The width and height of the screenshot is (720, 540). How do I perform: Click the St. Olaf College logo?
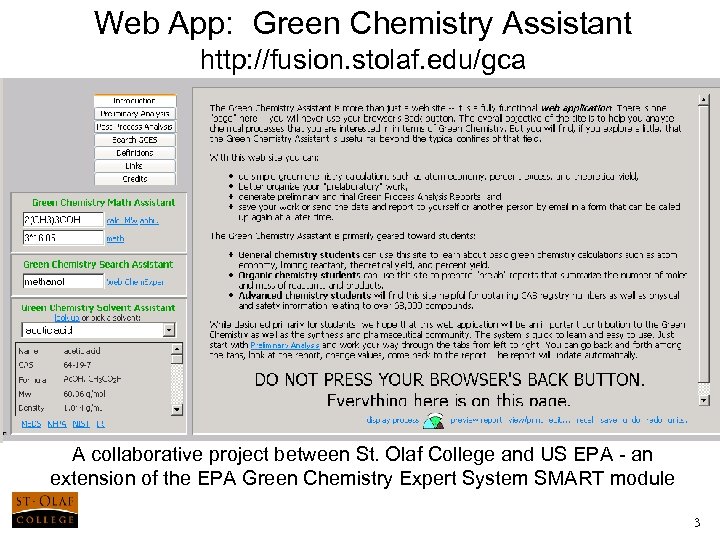tap(45, 510)
